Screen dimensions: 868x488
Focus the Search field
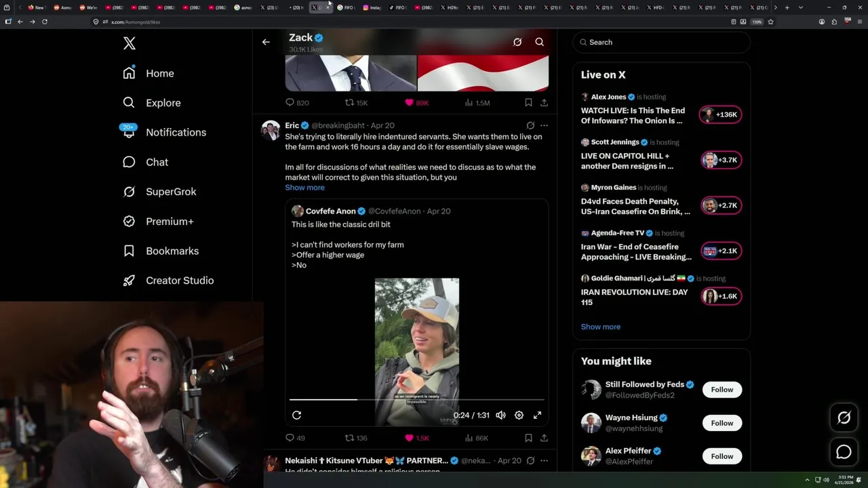coord(661,42)
